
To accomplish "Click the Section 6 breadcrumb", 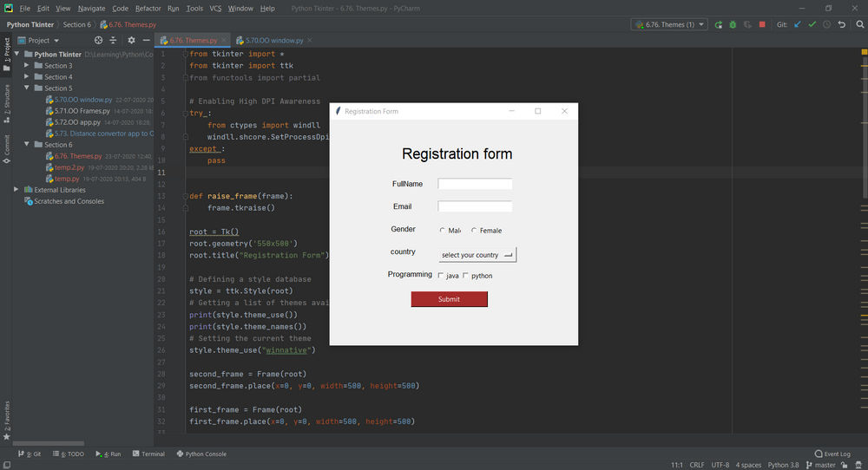I will [77, 24].
